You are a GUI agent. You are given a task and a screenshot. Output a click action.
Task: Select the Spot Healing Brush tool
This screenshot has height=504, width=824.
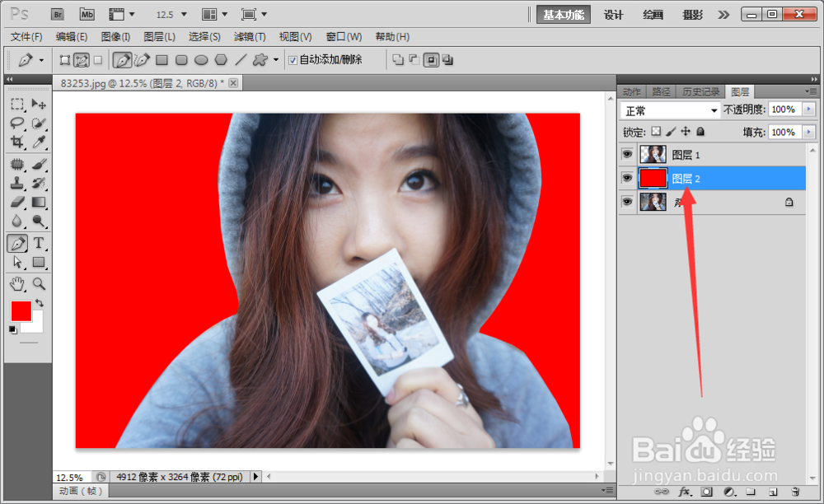(17, 165)
